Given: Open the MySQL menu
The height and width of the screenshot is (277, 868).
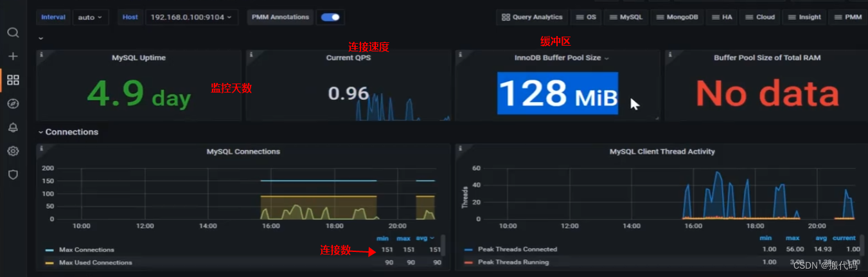Looking at the screenshot, I should pos(626,17).
